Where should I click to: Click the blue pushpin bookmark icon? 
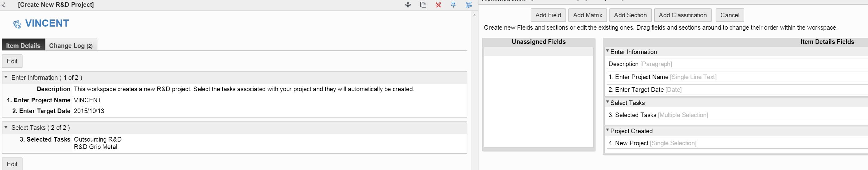click(x=454, y=5)
